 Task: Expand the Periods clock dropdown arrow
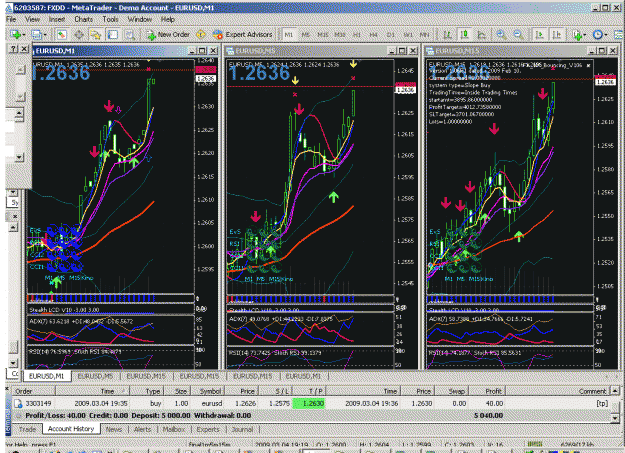605,35
